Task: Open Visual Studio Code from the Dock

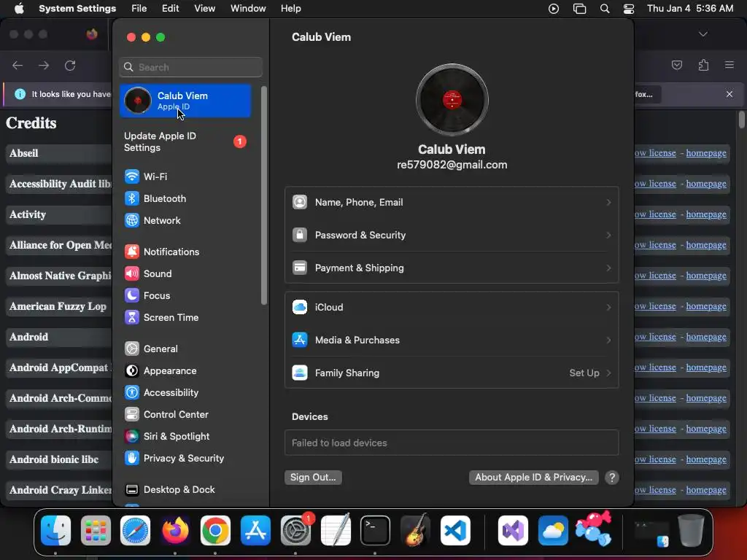Action: (x=455, y=531)
